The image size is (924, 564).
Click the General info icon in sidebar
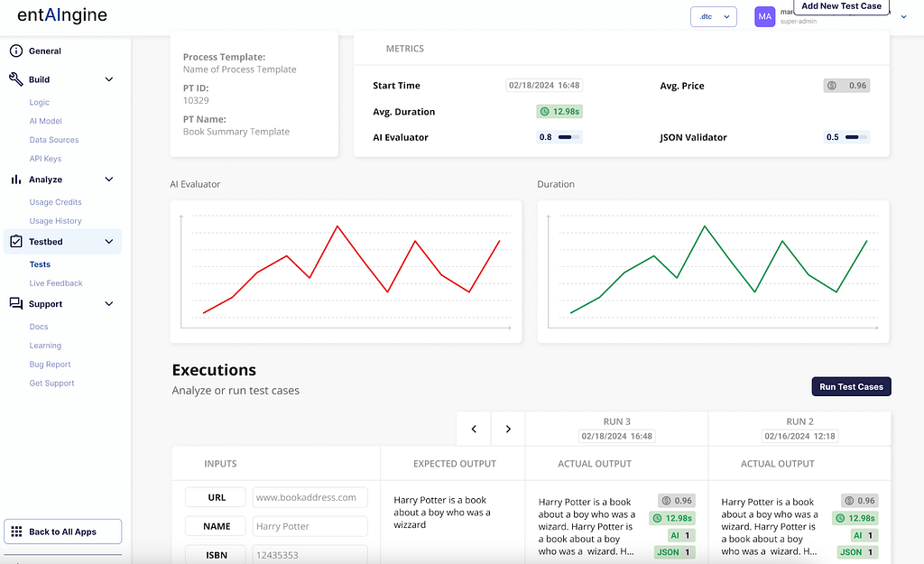pyautogui.click(x=16, y=51)
